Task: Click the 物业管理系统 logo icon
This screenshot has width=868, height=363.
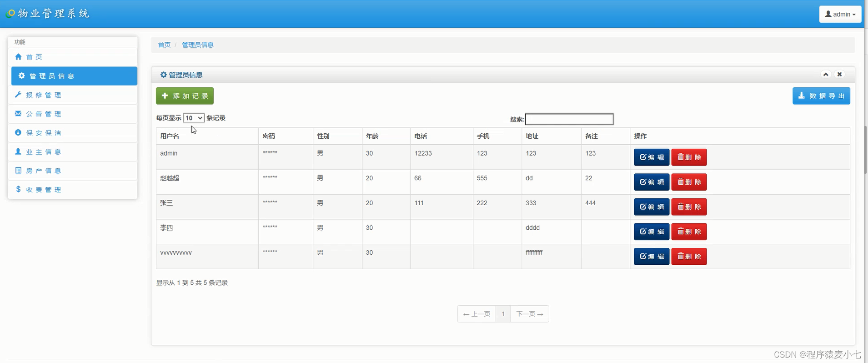Action: point(10,14)
